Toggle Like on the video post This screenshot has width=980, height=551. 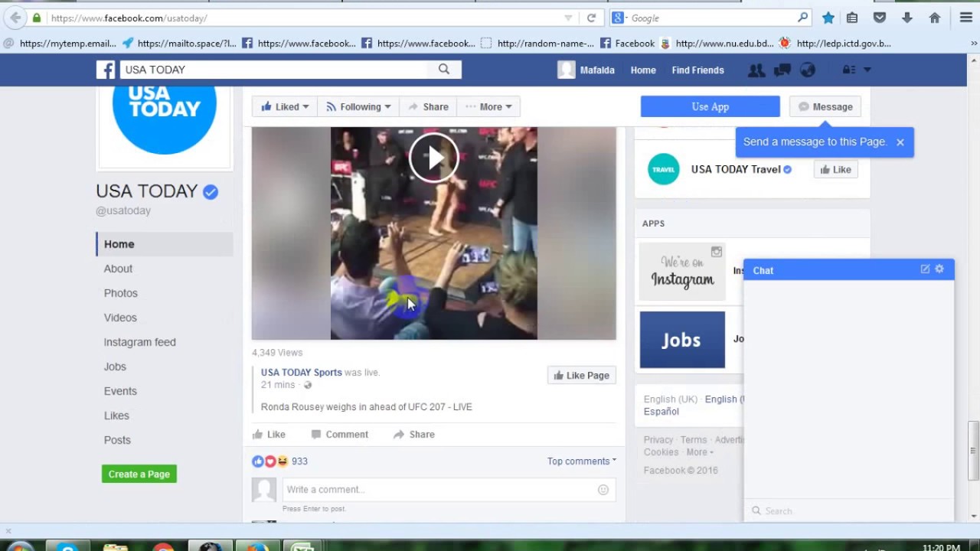coord(269,435)
